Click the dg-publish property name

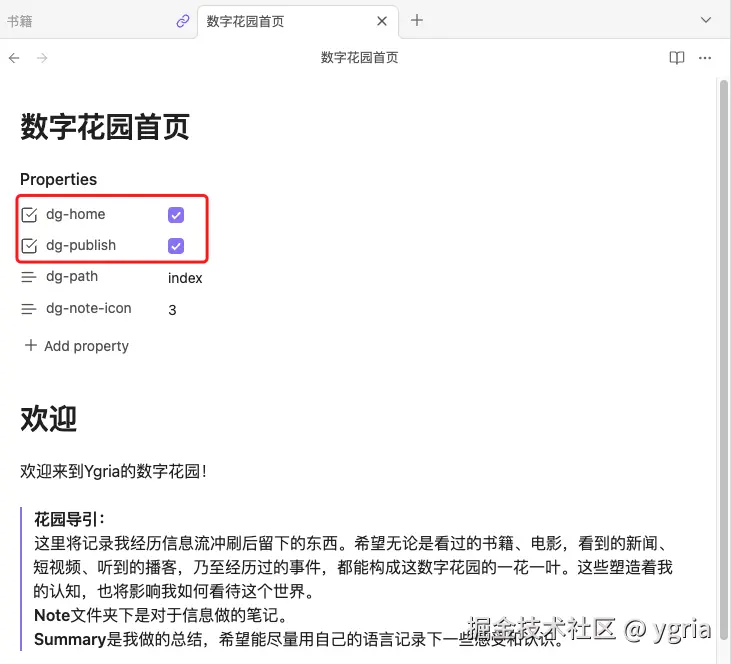(81, 245)
